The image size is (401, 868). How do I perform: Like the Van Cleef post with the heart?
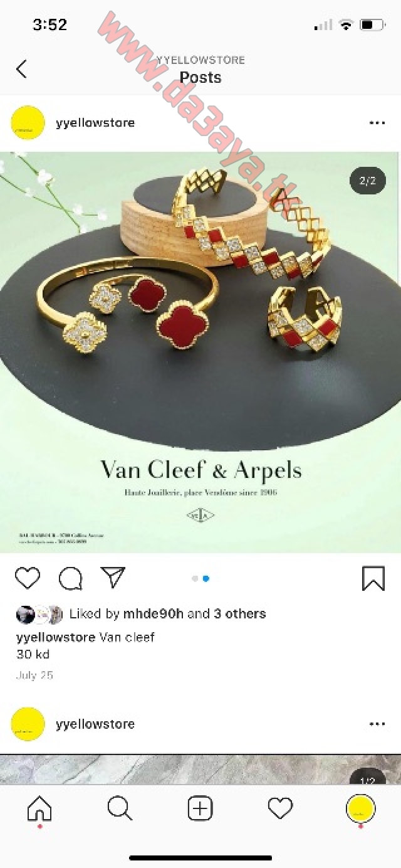coord(28,578)
